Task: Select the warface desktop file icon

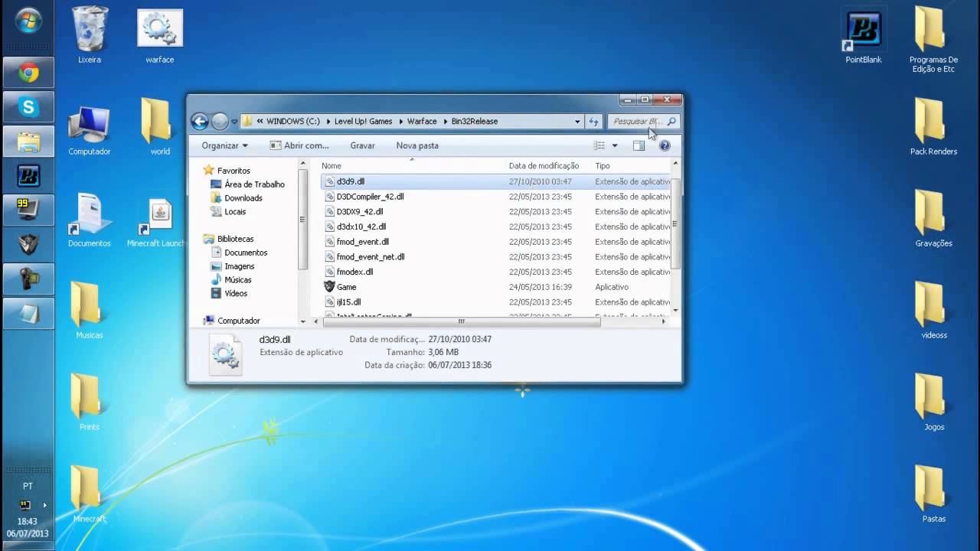Action: [x=160, y=35]
